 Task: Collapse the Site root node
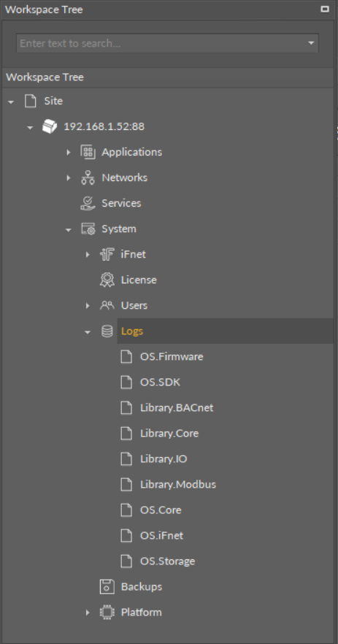[11, 102]
